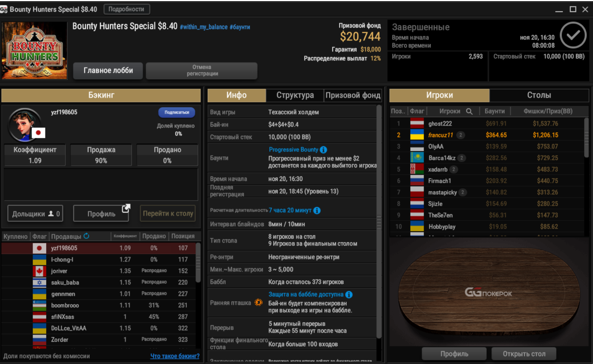Click the Ранняя пташка early bird icon
Screen dimensions: 593x364
[258, 303]
